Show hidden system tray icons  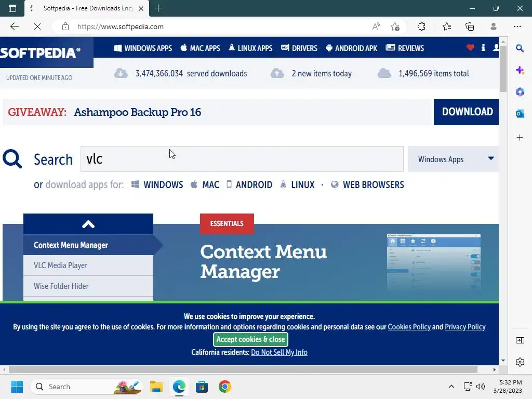[x=451, y=387]
